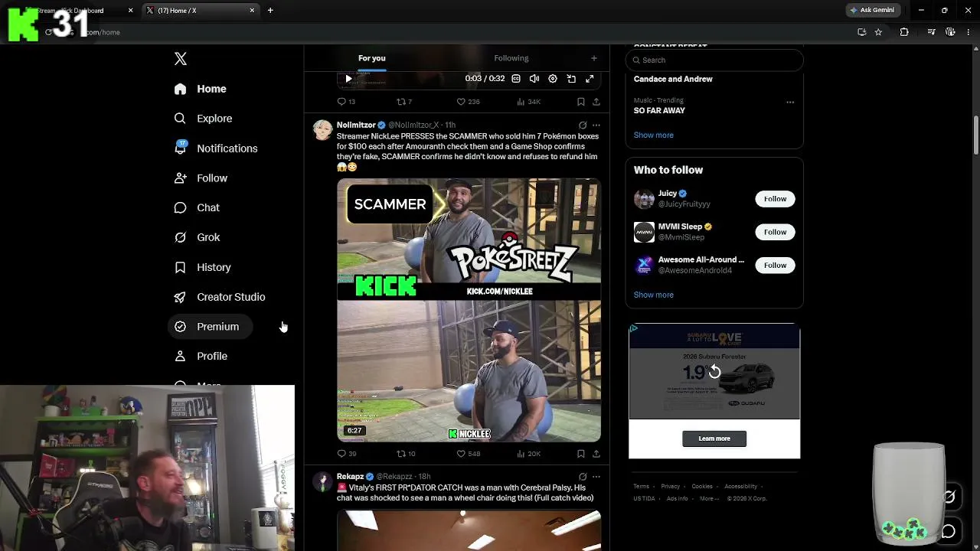Like the post with 236 likes
Viewport: 980px width, 551px height.
[x=468, y=102]
